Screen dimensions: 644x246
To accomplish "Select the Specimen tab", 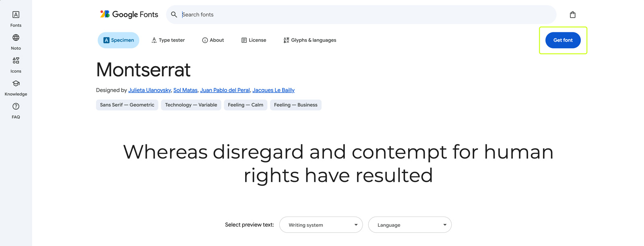I will click(118, 40).
